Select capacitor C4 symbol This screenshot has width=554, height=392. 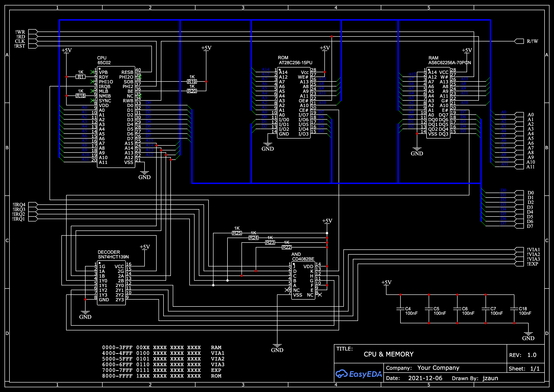(400, 309)
